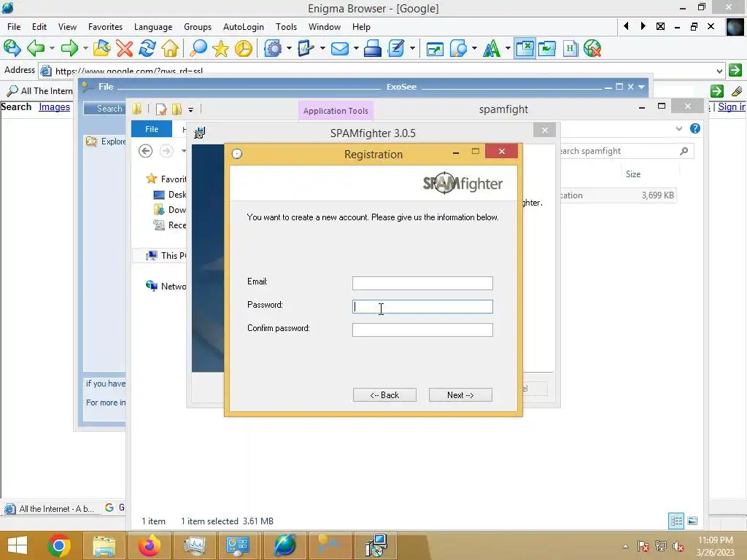Expand the Back button history dropdown arrow
The image size is (747, 560).
[52, 48]
